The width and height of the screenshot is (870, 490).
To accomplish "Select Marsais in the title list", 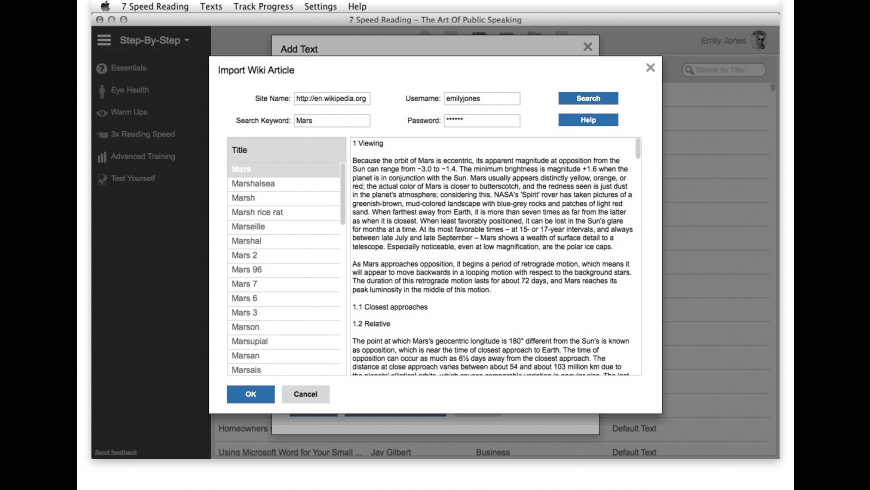I will (284, 370).
